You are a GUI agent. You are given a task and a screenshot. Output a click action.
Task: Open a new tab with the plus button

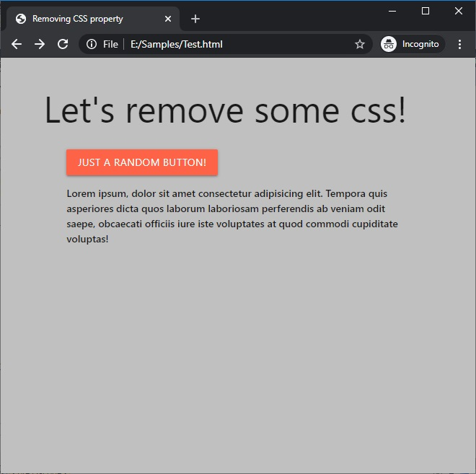pos(195,19)
